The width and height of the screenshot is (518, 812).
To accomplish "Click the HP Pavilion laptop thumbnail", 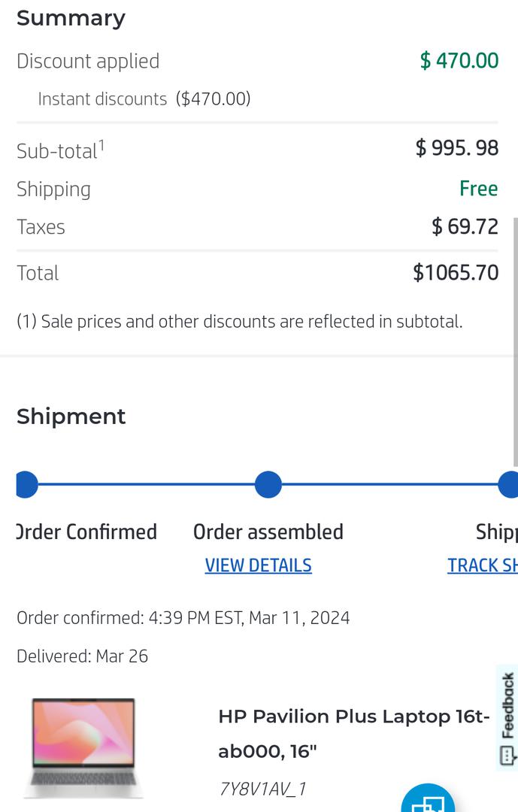I will (x=83, y=747).
